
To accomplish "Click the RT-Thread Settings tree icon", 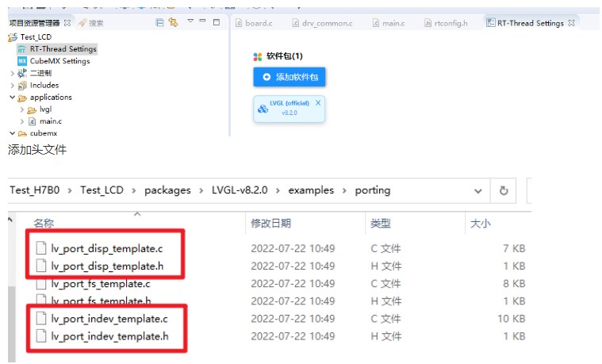I will (22, 49).
